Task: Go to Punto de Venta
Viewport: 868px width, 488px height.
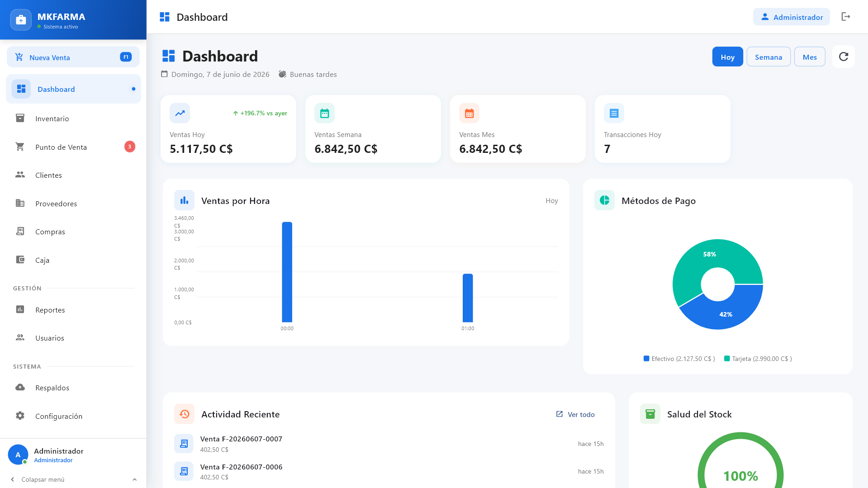Action: point(73,147)
